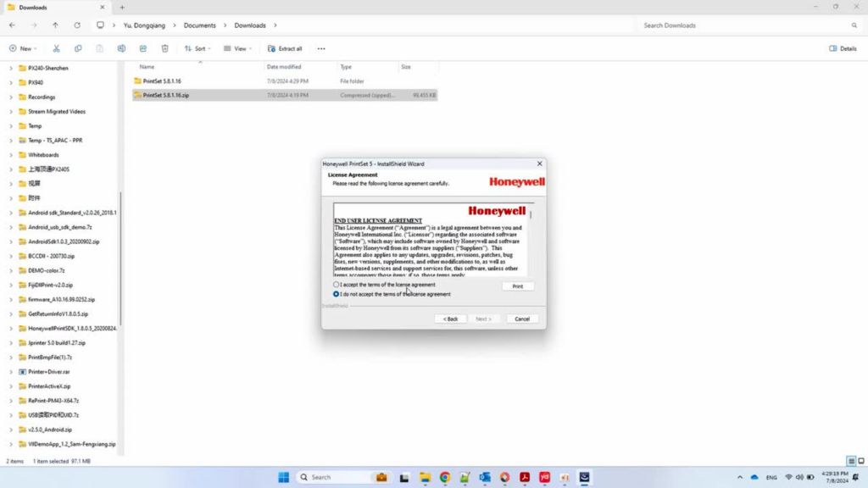
Task: Expand the PX240-Shenzhen tree node
Action: point(11,68)
